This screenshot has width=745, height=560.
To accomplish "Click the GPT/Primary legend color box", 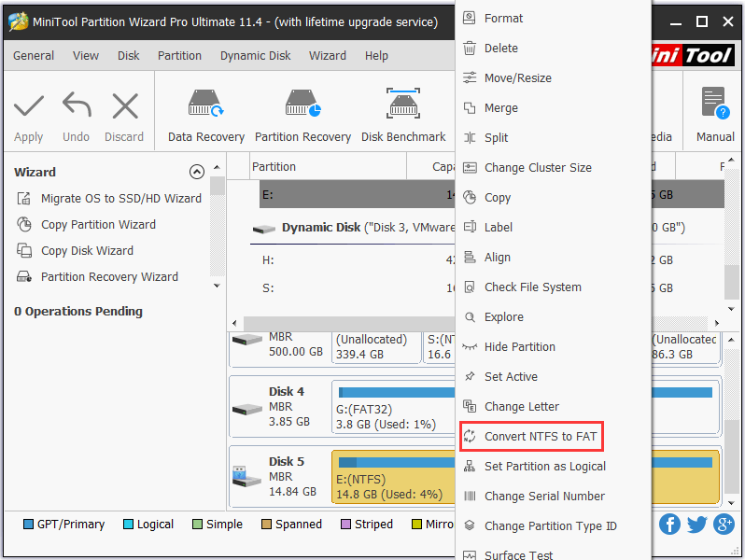I will tap(29, 524).
